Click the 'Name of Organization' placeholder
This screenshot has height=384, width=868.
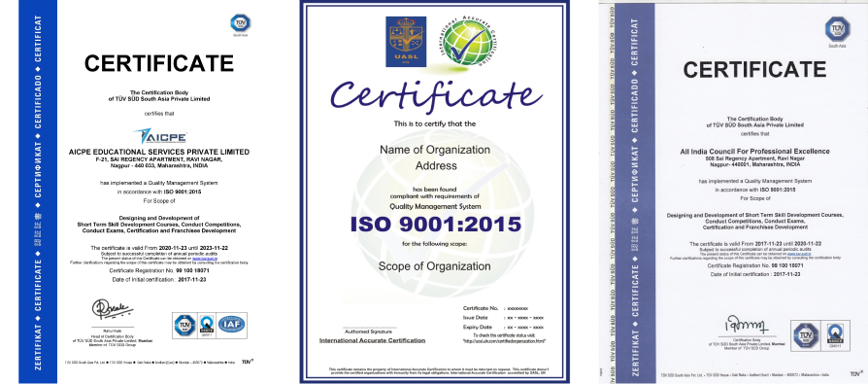point(435,150)
